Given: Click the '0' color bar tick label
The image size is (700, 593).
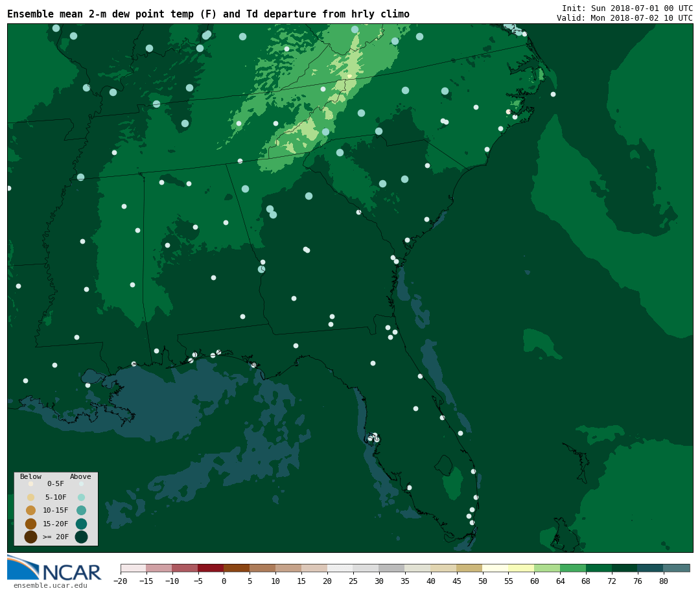Looking at the screenshot, I should [x=224, y=581].
